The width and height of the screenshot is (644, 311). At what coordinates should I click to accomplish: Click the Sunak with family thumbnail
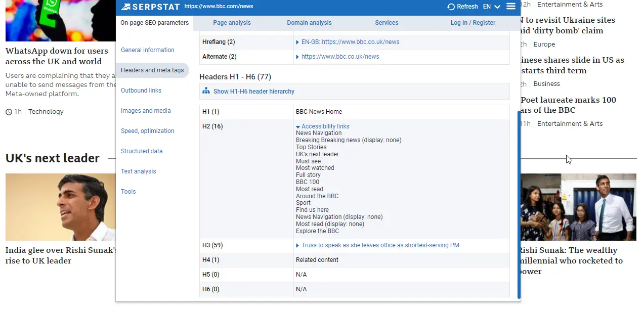pos(578,207)
